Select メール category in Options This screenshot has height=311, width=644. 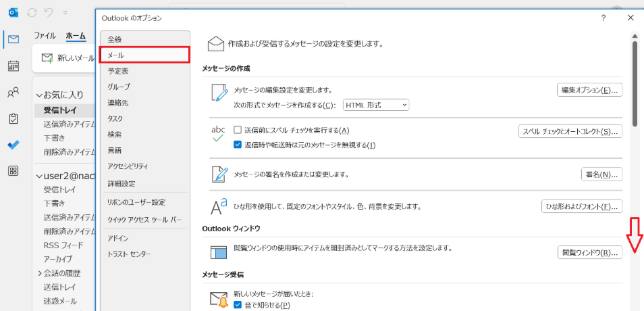tap(144, 55)
